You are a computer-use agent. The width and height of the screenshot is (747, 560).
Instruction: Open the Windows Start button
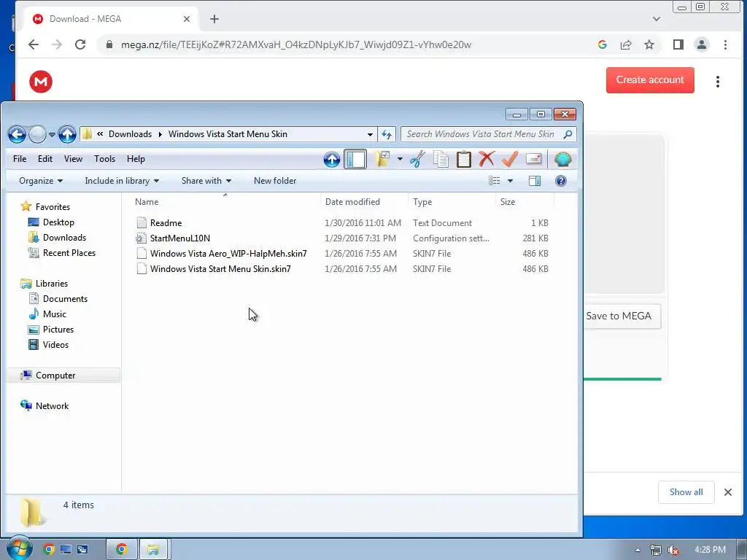tap(19, 548)
